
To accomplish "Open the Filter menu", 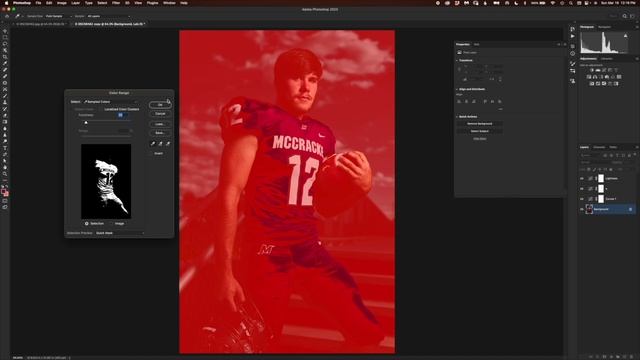I will tap(116, 3).
